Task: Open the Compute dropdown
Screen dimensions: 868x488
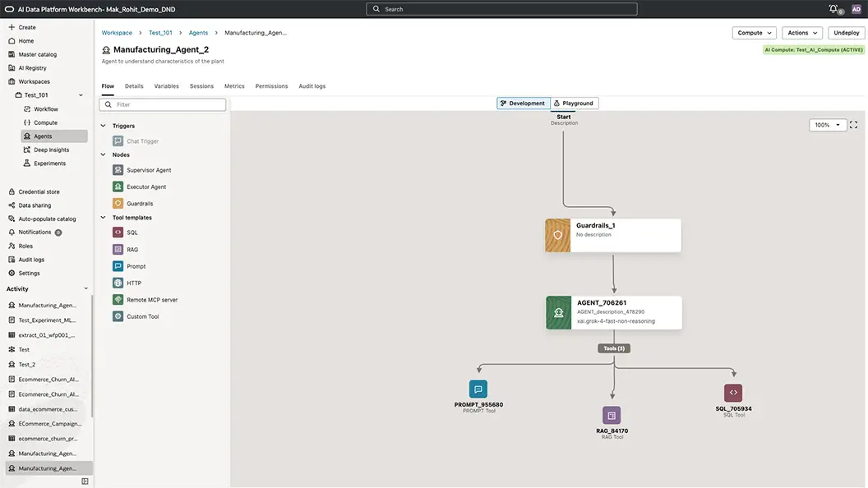Action: 754,33
